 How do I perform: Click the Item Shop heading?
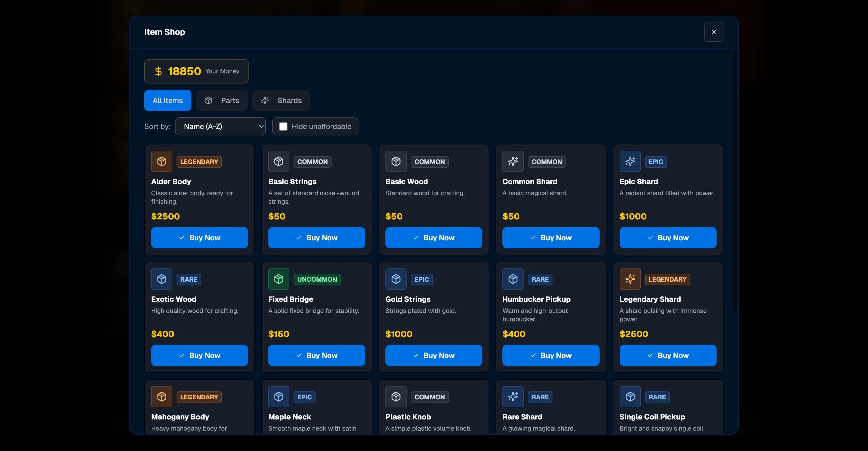click(x=165, y=32)
